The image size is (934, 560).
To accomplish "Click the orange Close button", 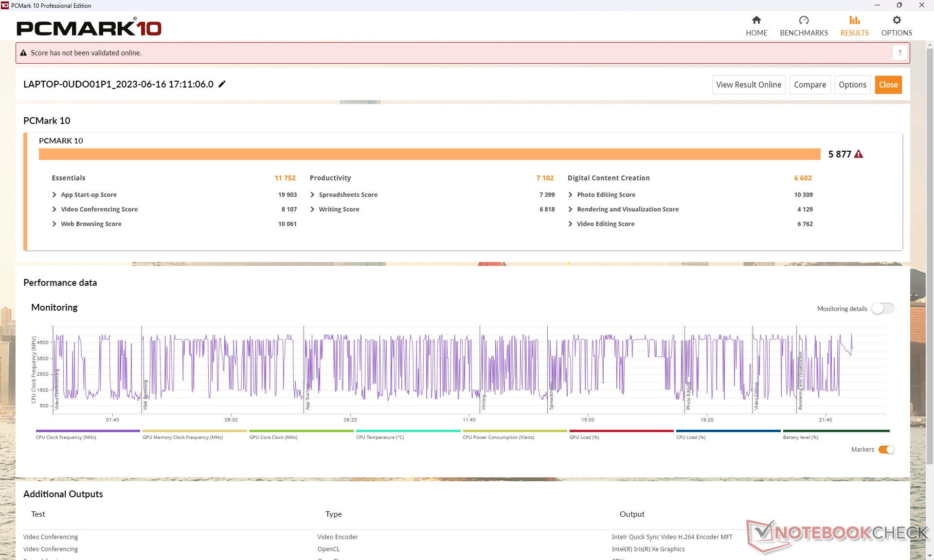I will [x=888, y=85].
